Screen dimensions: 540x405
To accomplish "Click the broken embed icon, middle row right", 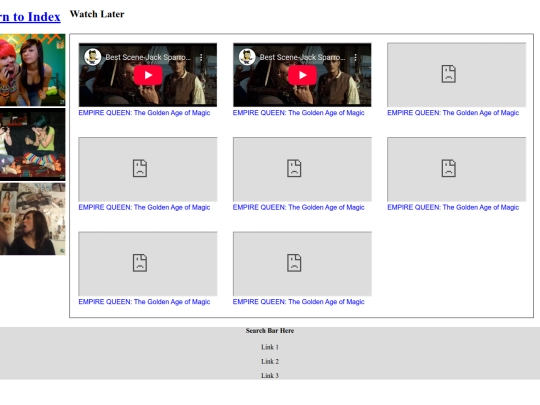I will point(449,168).
